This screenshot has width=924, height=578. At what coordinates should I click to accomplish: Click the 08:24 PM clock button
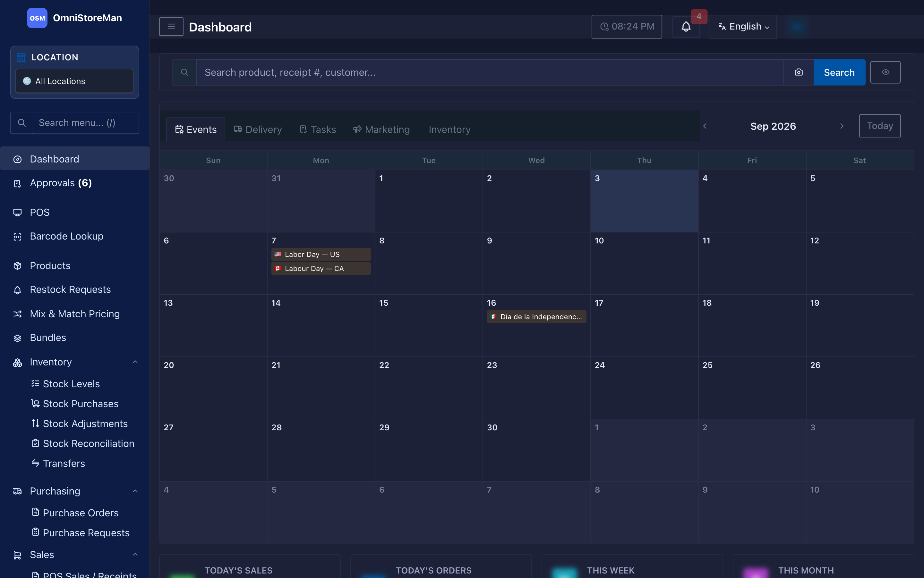pos(627,27)
